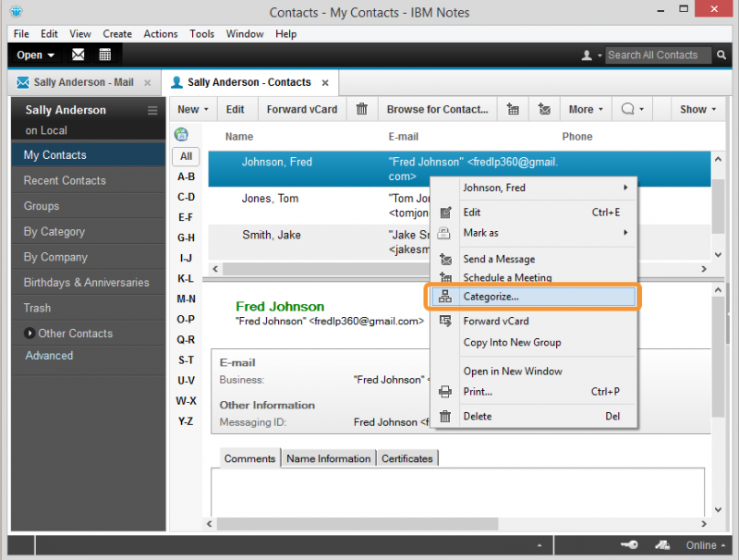
Task: Click the network location icon in the status bar
Action: point(662,545)
